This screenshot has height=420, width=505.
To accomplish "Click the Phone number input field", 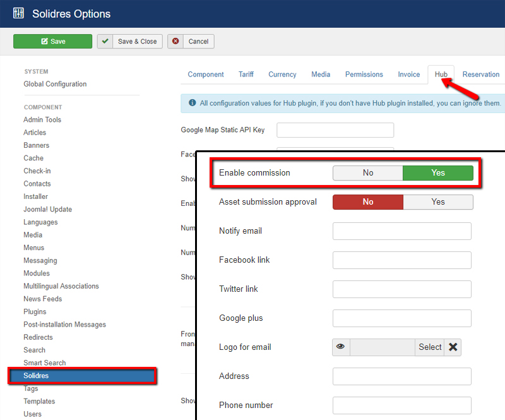I will [401, 405].
